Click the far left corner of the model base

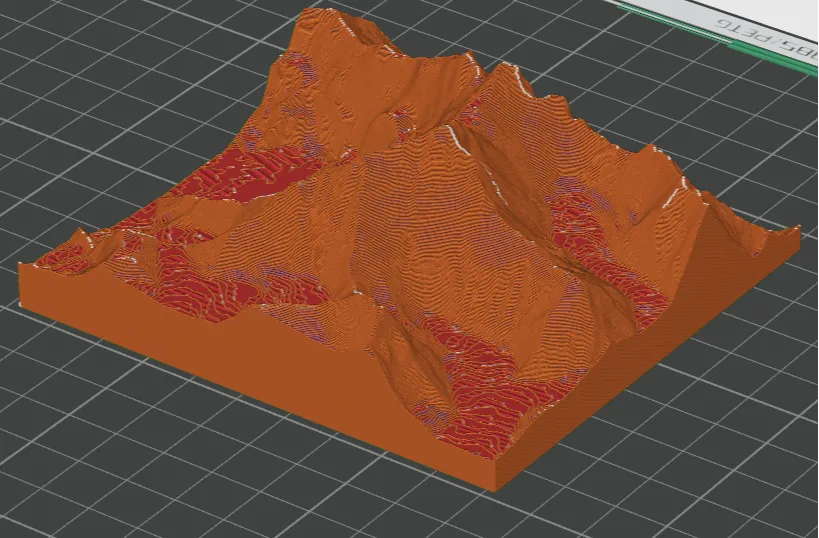pos(22,274)
